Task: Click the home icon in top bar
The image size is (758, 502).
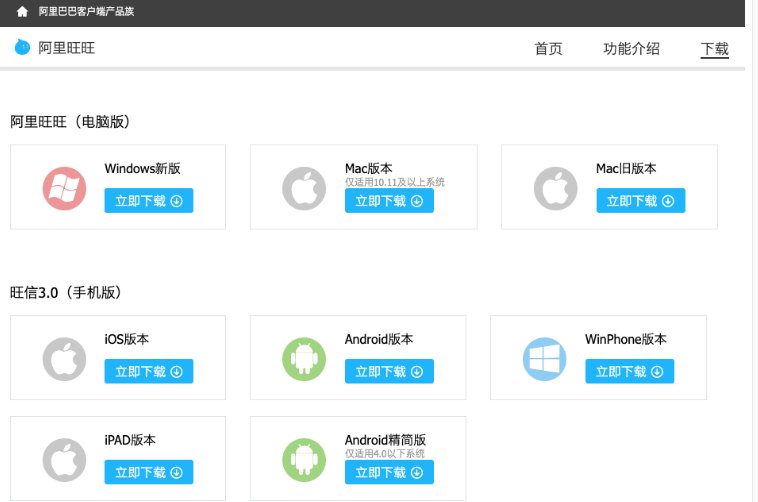Action: click(22, 11)
